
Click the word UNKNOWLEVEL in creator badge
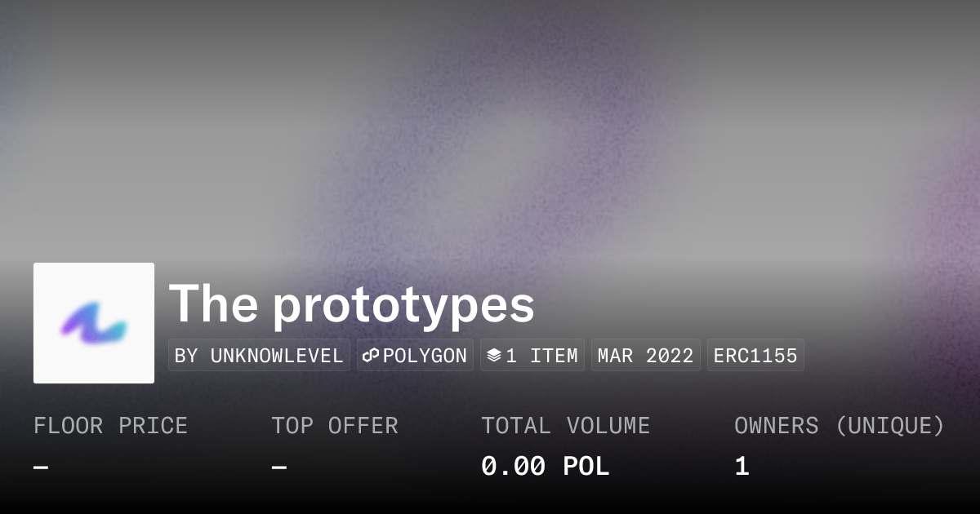click(276, 356)
